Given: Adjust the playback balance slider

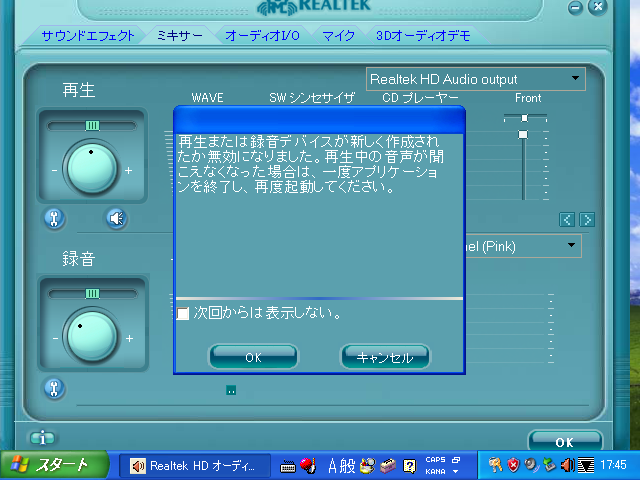Looking at the screenshot, I should [92, 126].
